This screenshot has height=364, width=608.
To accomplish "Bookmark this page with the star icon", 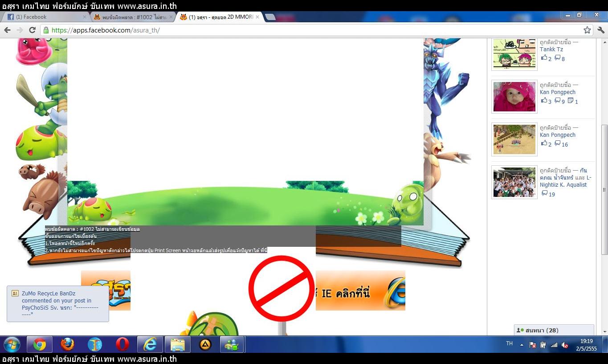I will (587, 30).
